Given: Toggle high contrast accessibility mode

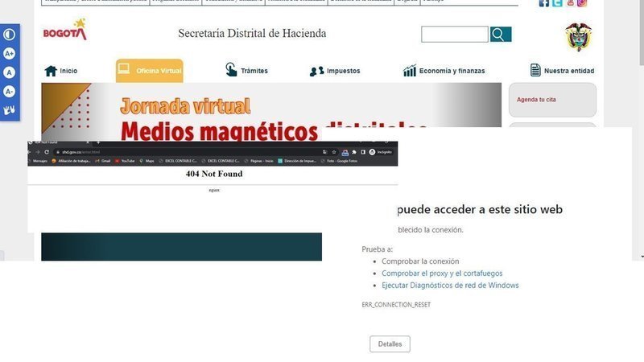Looking at the screenshot, I should [x=10, y=35].
